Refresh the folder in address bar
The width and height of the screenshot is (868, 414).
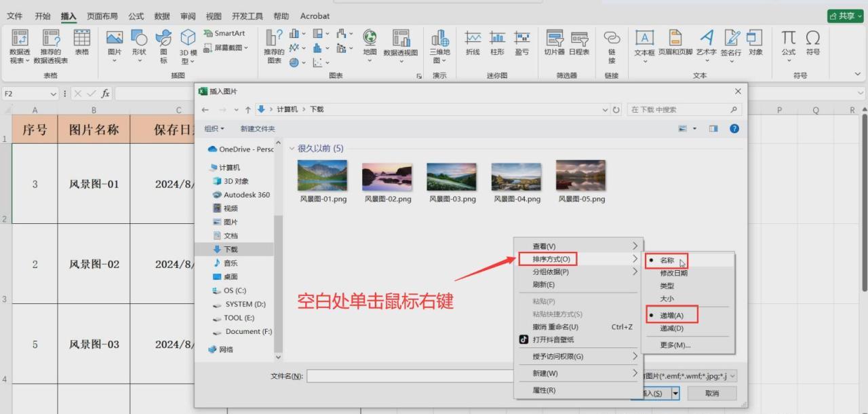(x=616, y=109)
